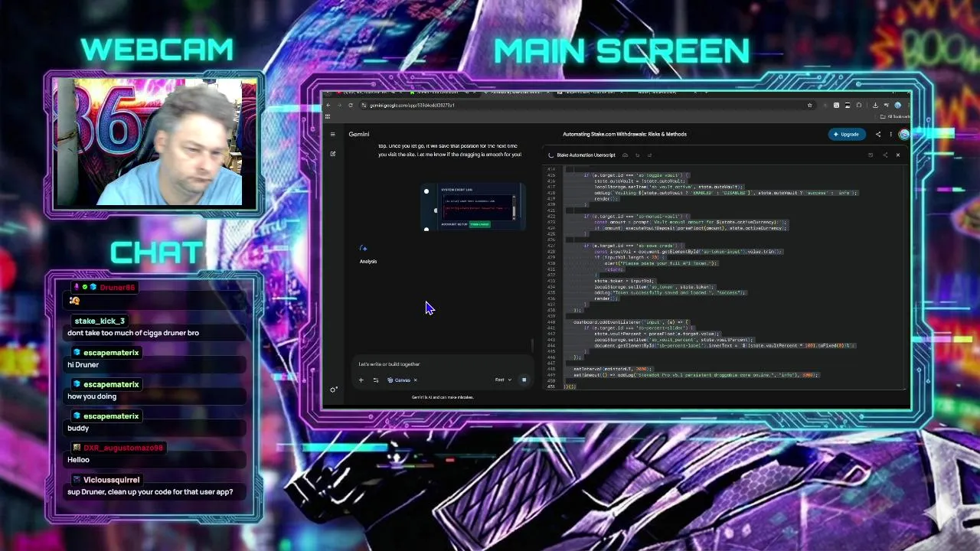Click the 'how you doing' chat message

(92, 396)
